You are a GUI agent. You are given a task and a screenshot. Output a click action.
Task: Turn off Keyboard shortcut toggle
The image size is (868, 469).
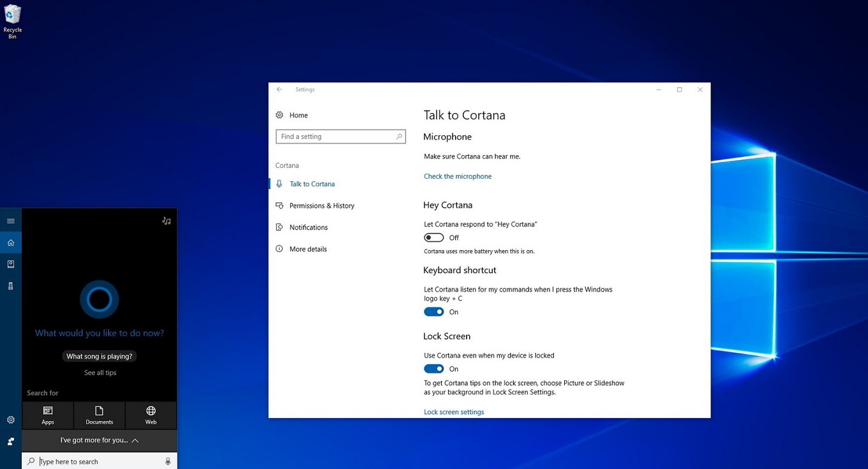(x=434, y=312)
